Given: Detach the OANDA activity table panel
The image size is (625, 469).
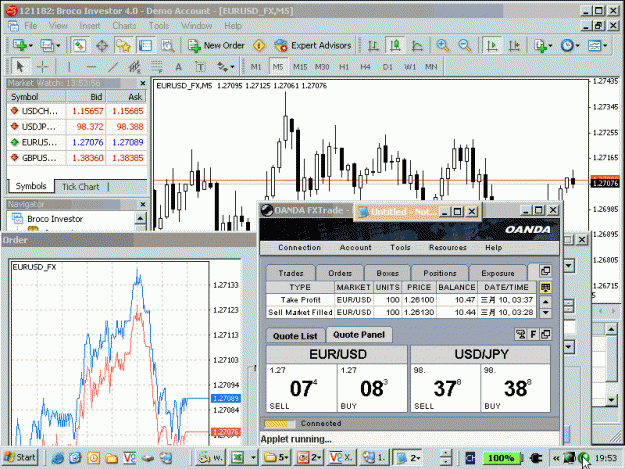Looking at the screenshot, I should pyautogui.click(x=545, y=271).
